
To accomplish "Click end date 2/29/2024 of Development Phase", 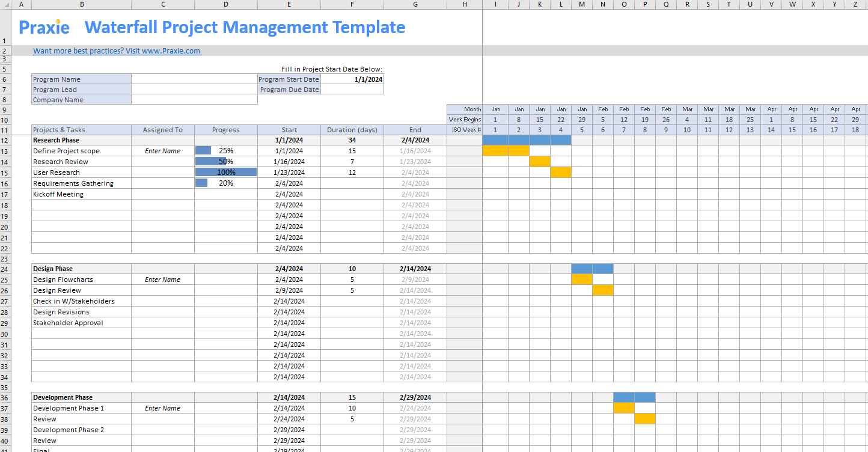I will click(415, 397).
